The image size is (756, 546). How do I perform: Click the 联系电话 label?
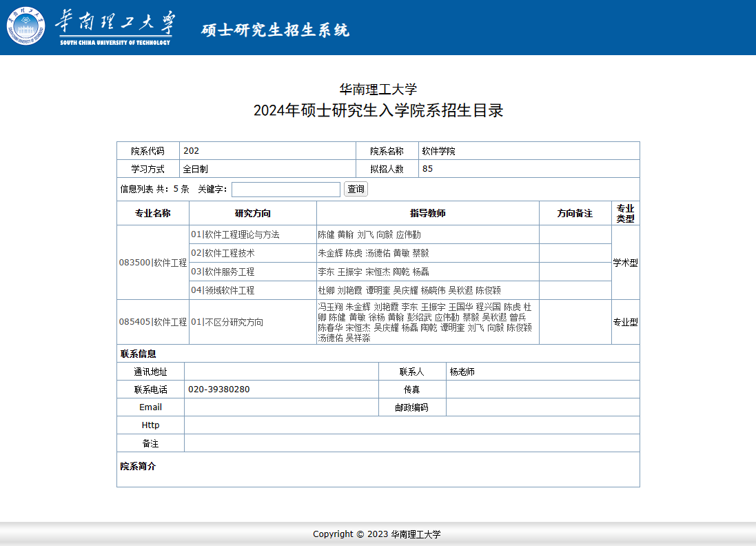coord(150,390)
